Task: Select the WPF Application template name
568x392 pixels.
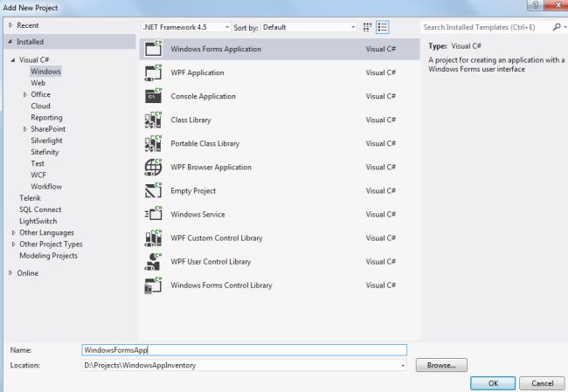Action: [x=197, y=72]
